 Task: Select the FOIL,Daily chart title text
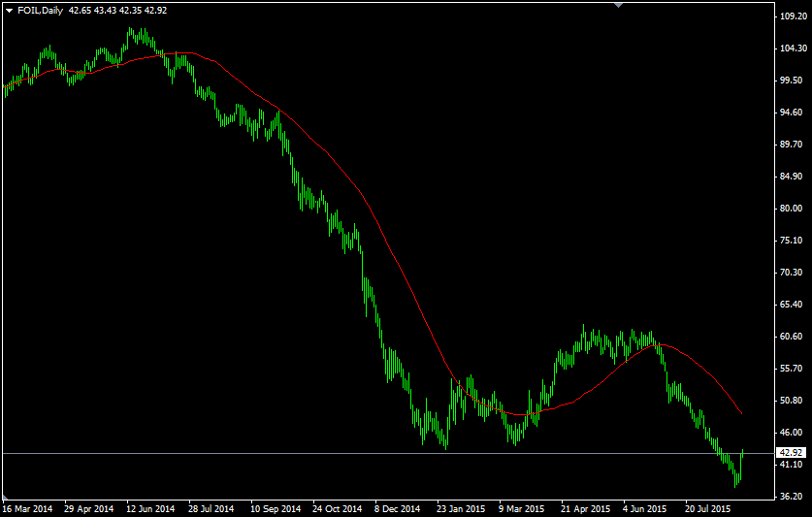click(41, 11)
